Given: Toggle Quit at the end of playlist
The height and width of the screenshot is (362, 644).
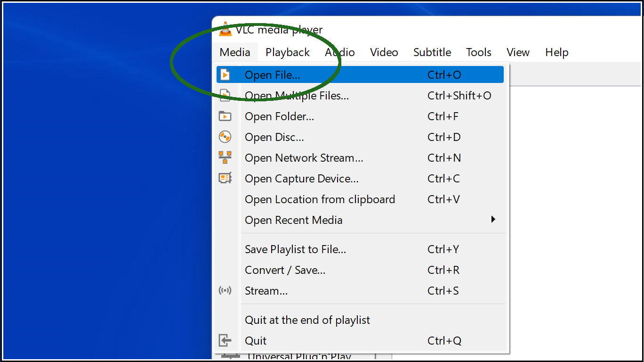Looking at the screenshot, I should pyautogui.click(x=360, y=320).
